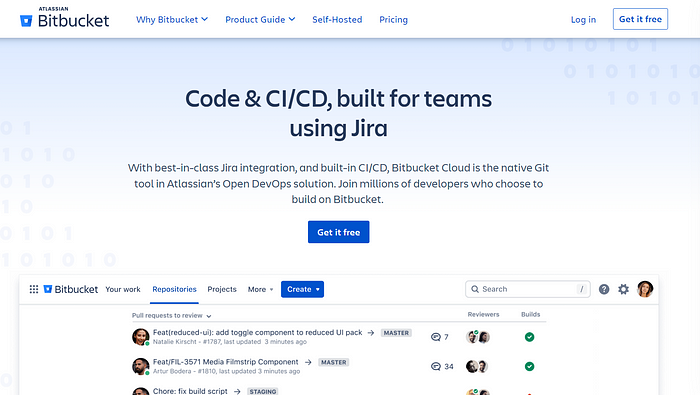The width and height of the screenshot is (700, 395).
Task: Open the Media Filmstrip Component pull request
Action: pyautogui.click(x=225, y=362)
